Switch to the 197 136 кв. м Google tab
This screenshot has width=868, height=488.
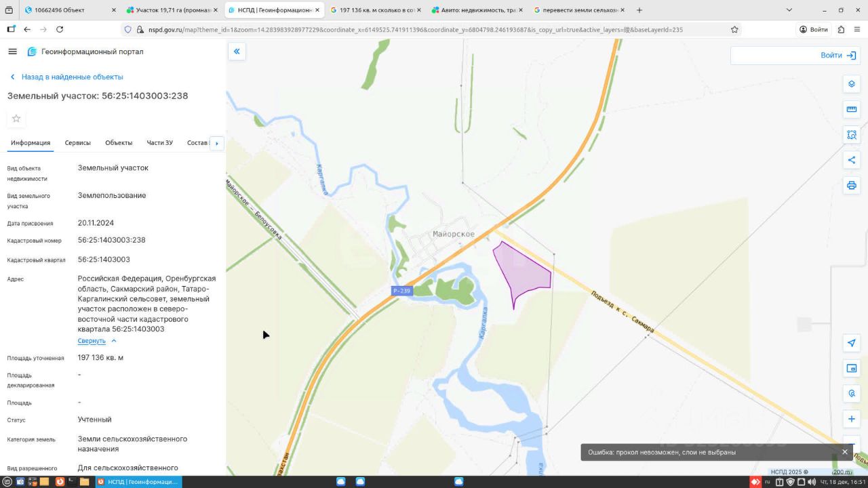click(x=376, y=10)
